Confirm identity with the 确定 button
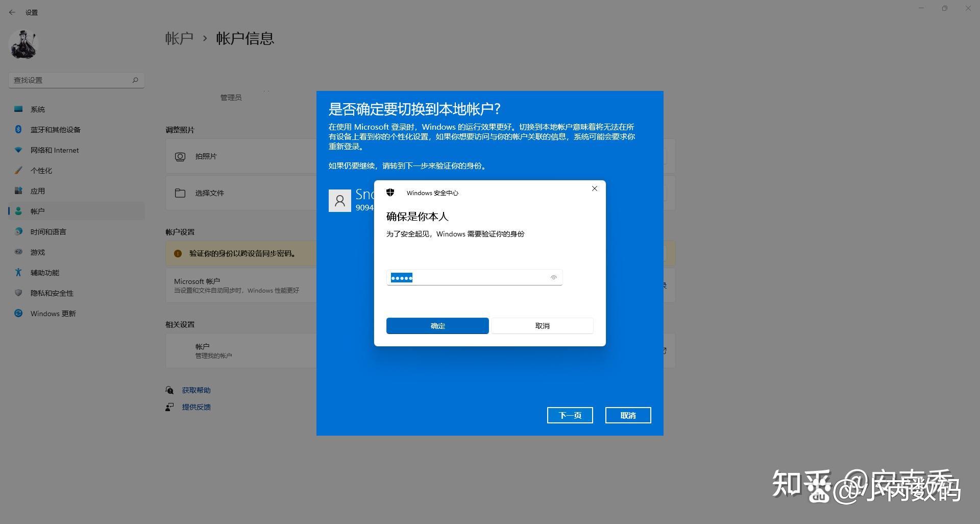Screen dimensions: 980x524 coord(437,326)
